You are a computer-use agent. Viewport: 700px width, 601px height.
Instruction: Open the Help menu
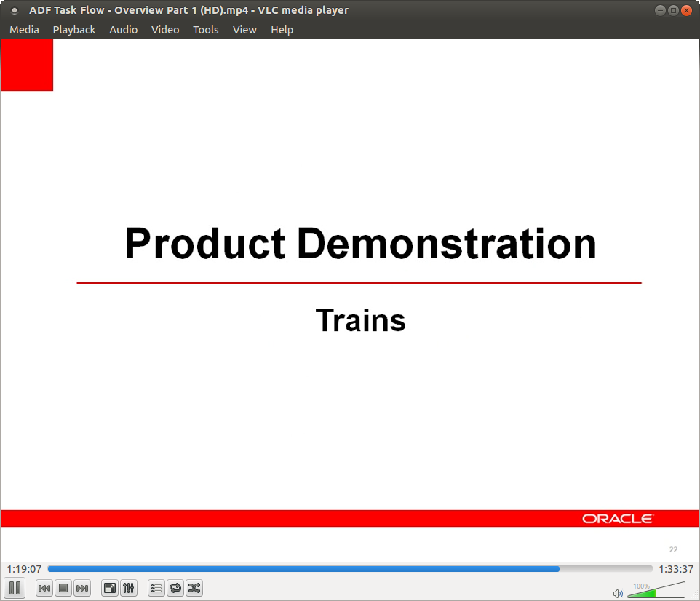click(x=282, y=30)
